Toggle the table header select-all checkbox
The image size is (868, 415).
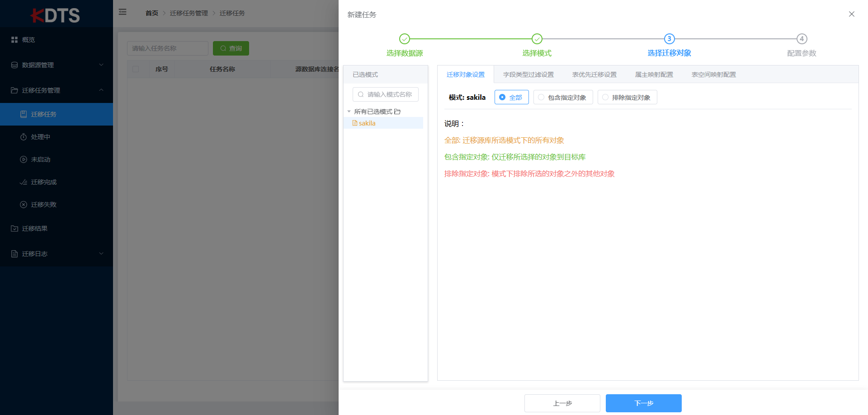(x=136, y=69)
